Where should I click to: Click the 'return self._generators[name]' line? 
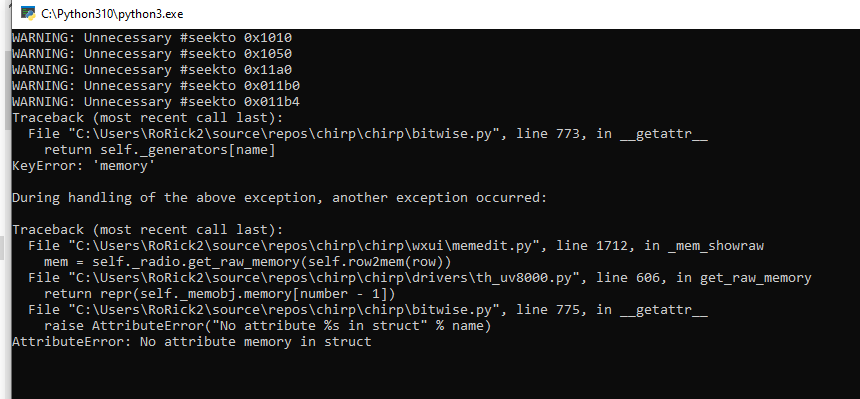pos(159,150)
